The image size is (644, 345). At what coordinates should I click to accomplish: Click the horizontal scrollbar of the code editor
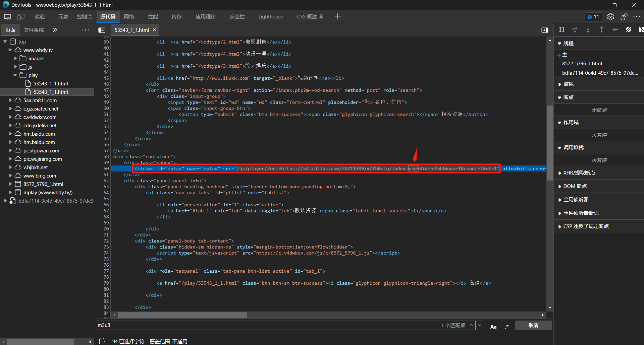tap(182, 315)
